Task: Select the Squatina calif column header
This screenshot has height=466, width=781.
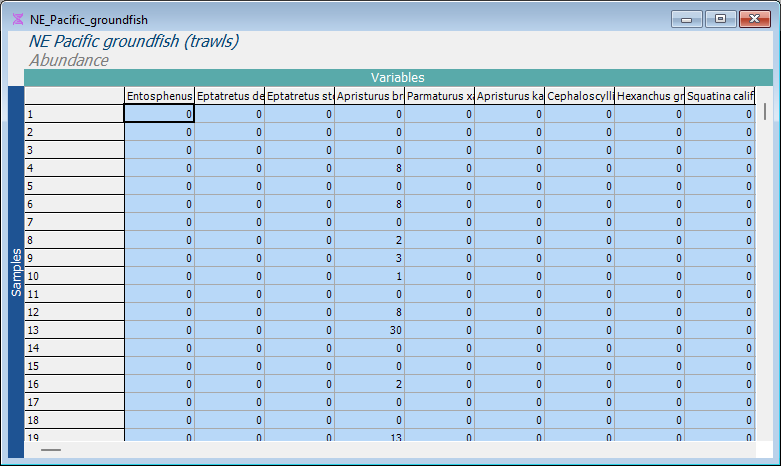Action: pos(719,96)
